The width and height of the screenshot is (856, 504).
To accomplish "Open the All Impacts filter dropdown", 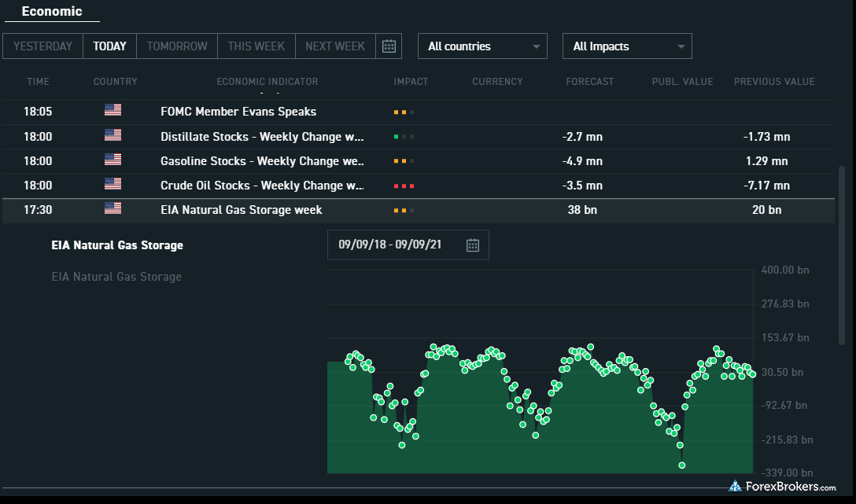I will point(627,46).
